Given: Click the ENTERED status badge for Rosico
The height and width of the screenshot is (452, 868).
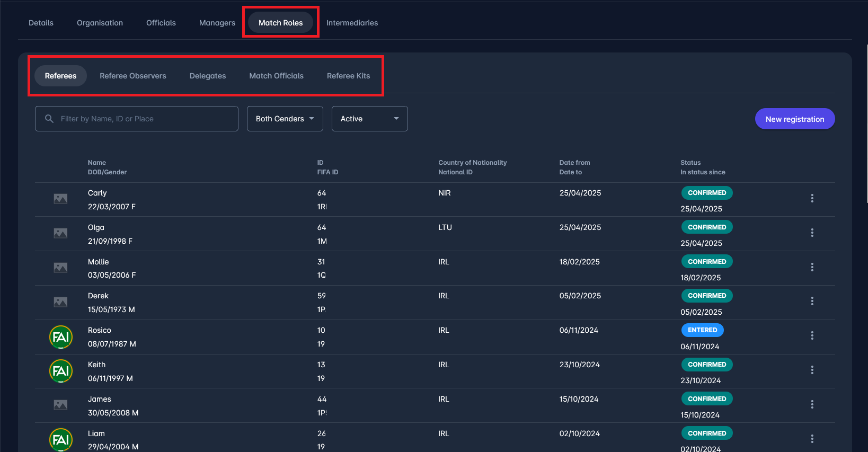Looking at the screenshot, I should click(702, 330).
